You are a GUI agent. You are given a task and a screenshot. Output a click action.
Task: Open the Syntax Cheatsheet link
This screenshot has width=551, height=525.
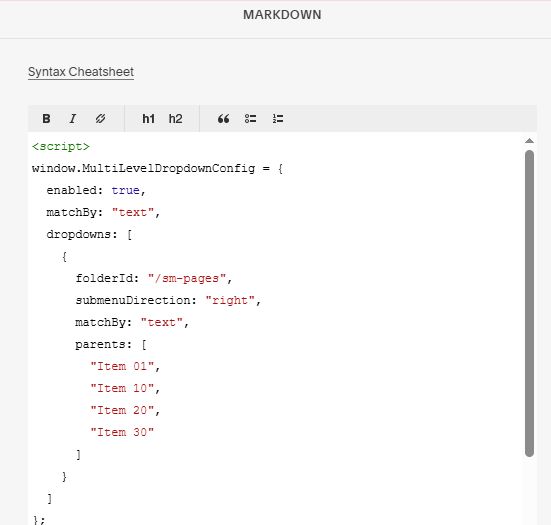pos(81,72)
